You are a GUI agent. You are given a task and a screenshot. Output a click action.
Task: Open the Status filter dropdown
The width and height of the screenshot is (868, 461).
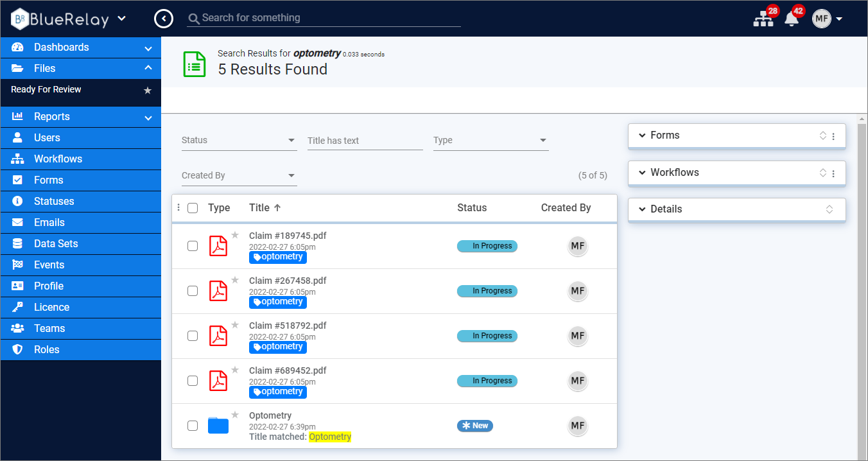[239, 140]
